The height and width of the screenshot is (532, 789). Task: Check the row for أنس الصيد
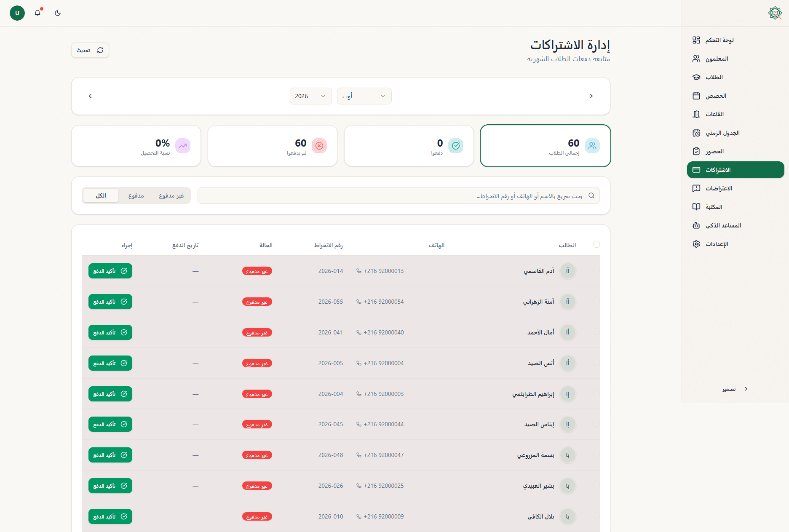(596, 363)
